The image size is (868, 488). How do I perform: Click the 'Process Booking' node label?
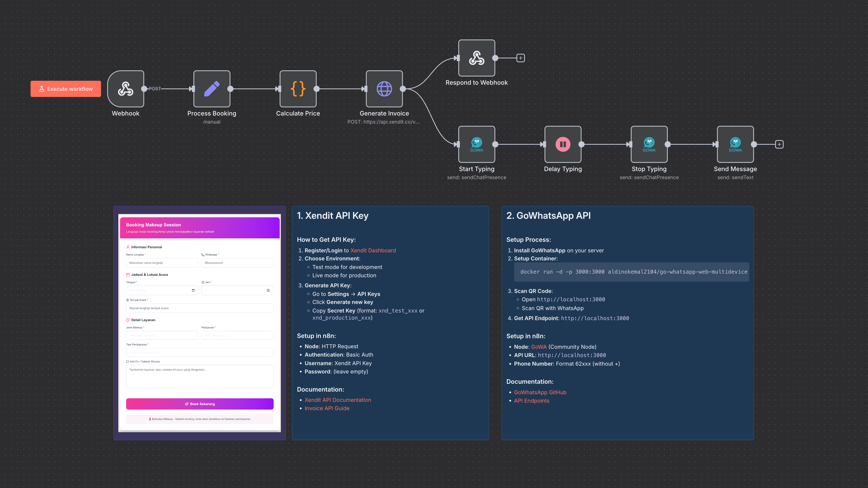tap(211, 113)
